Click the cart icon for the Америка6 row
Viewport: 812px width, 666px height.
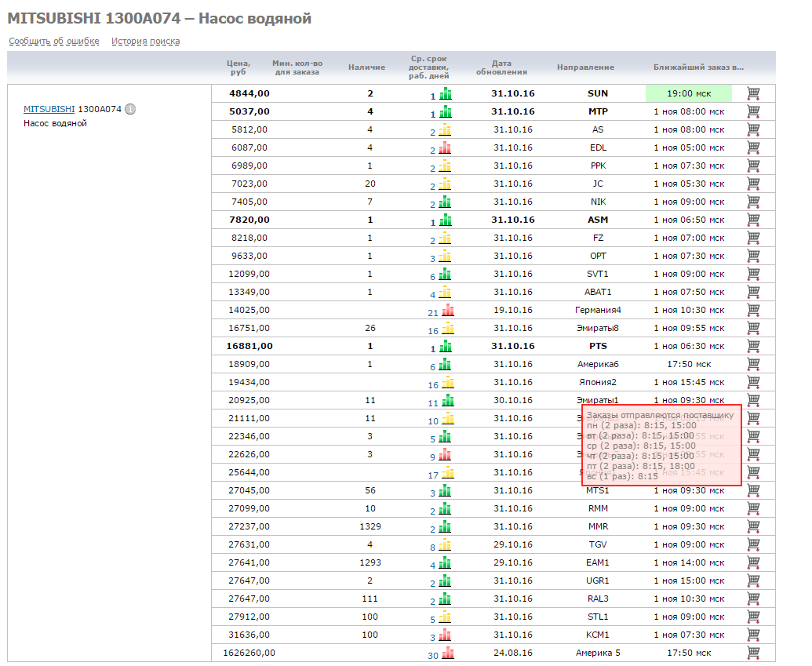754,364
